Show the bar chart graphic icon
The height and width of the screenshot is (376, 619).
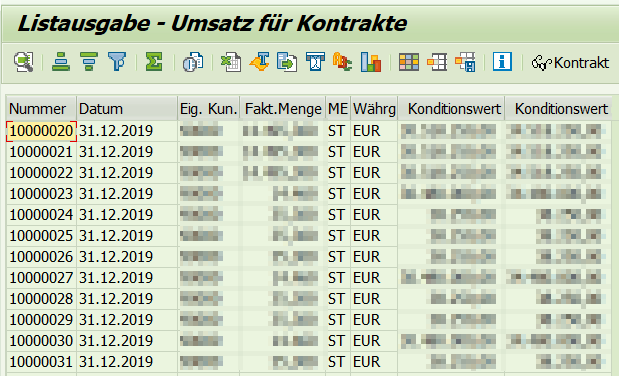click(371, 62)
